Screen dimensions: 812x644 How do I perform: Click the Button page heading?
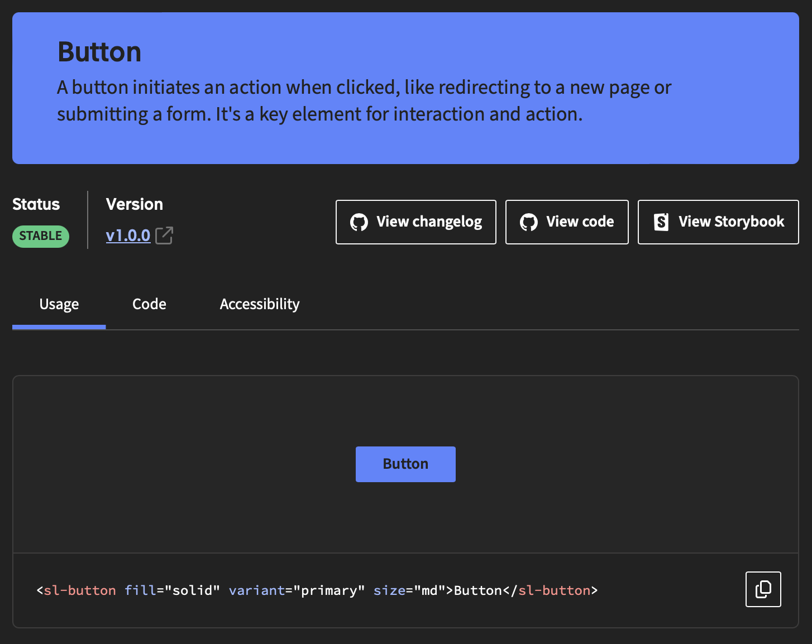[x=99, y=52]
